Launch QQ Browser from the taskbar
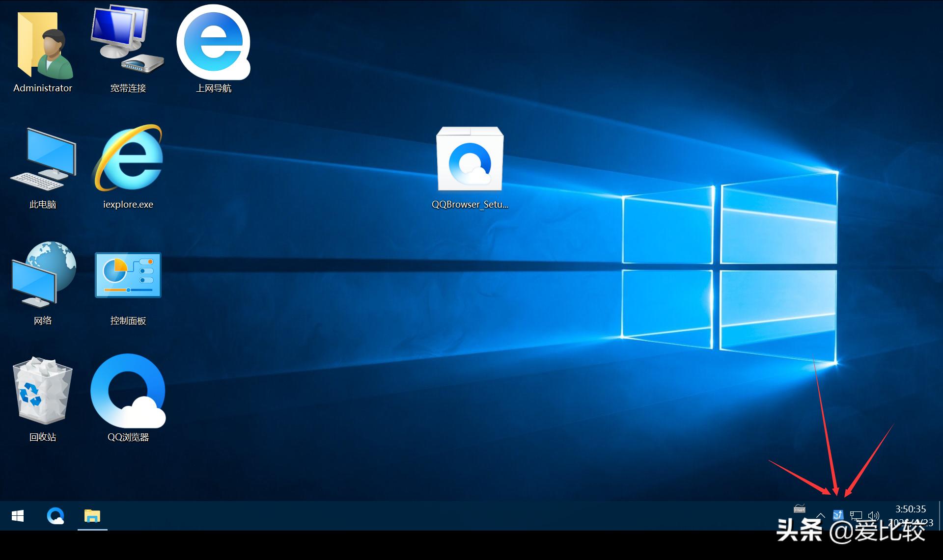 55,516
